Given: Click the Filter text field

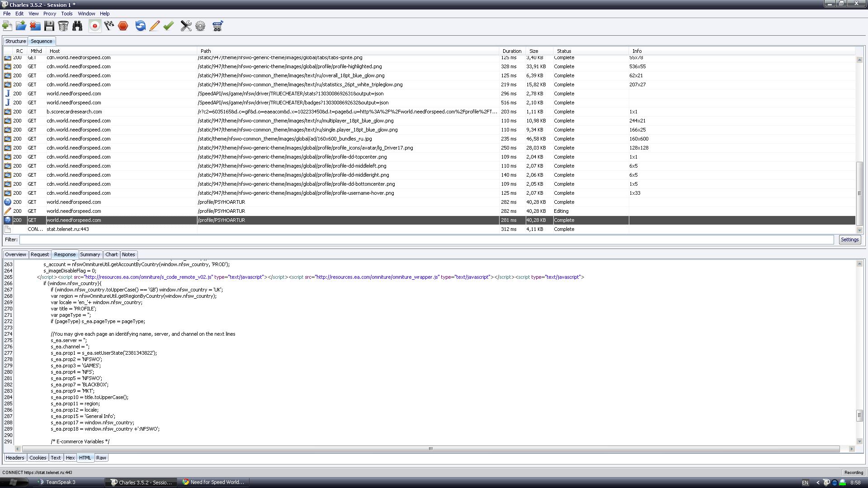Looking at the screenshot, I should [x=426, y=240].
